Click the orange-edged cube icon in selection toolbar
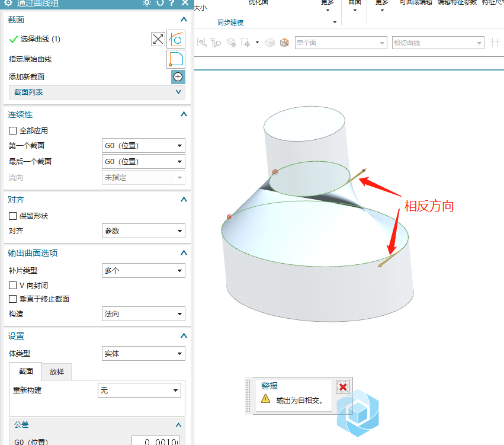This screenshot has width=504, height=445. tap(284, 43)
